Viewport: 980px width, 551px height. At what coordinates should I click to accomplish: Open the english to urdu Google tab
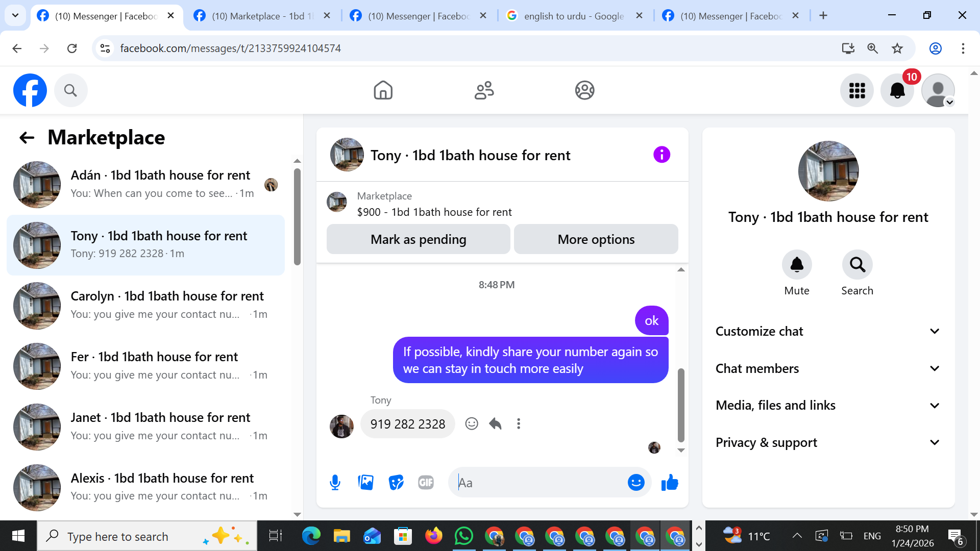[573, 16]
